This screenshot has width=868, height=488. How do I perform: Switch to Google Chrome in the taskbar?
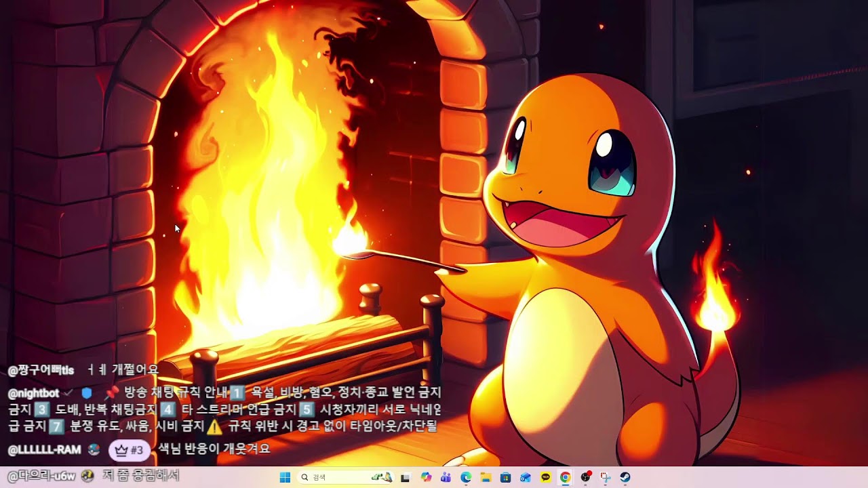pyautogui.click(x=565, y=477)
